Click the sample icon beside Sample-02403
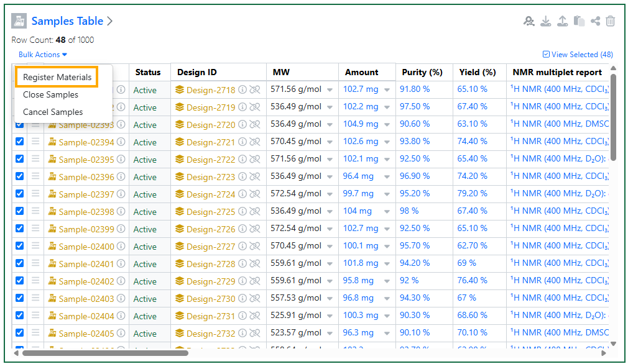The image size is (628, 364). coord(52,298)
